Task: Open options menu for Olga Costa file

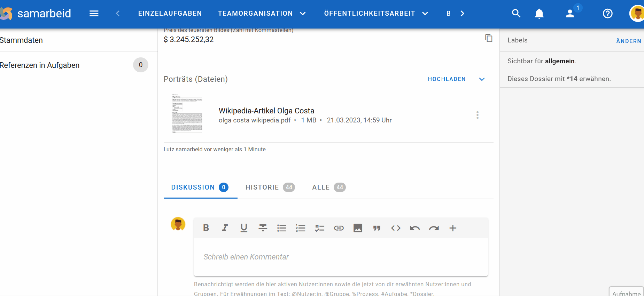Action: click(477, 115)
